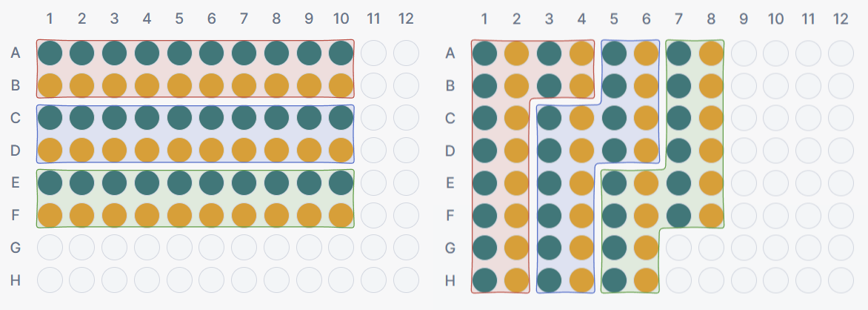
Task: Select orange well A8 on the right plate
Action: (x=711, y=53)
